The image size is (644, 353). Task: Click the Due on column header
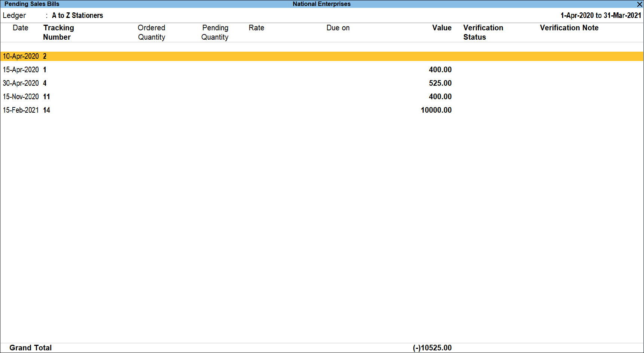click(338, 28)
